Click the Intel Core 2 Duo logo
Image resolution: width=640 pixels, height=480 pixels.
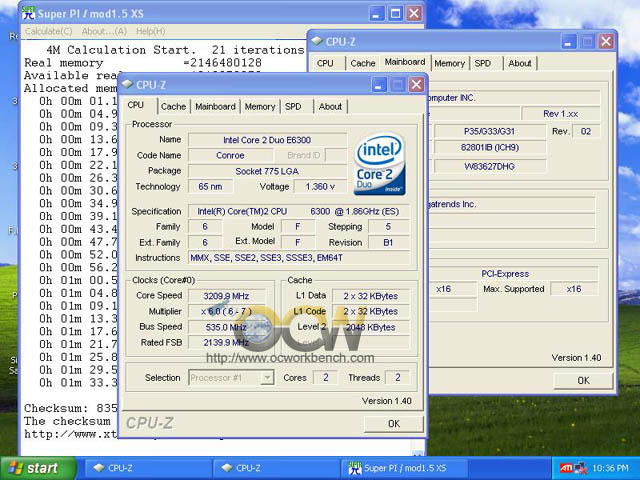pyautogui.click(x=380, y=164)
